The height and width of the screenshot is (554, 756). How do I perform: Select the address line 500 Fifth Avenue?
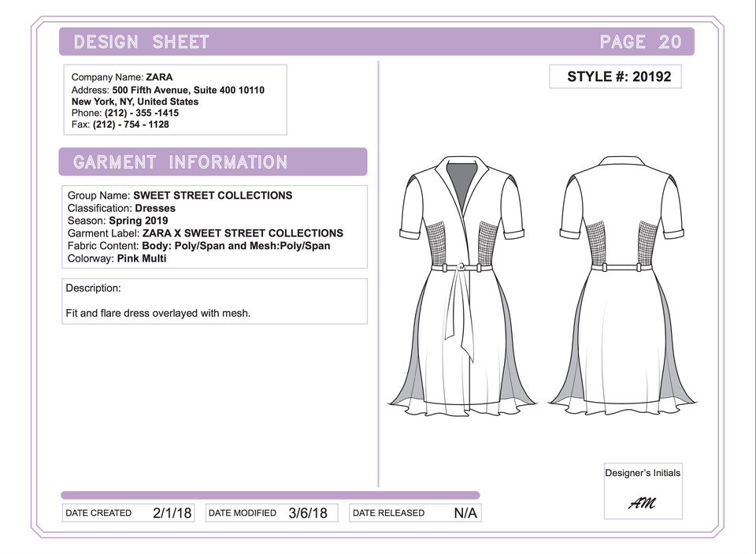(168, 91)
